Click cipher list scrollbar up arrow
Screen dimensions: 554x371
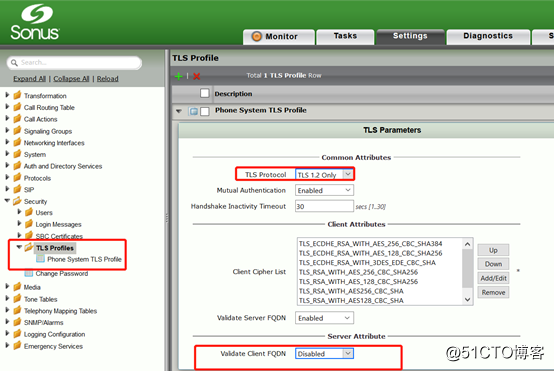pos(467,244)
